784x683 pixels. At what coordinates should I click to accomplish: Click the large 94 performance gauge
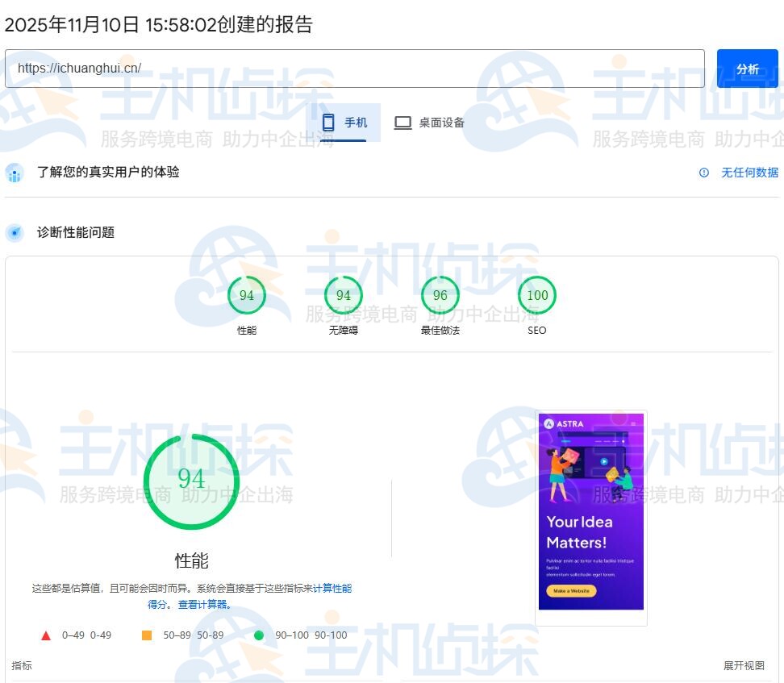pyautogui.click(x=191, y=481)
